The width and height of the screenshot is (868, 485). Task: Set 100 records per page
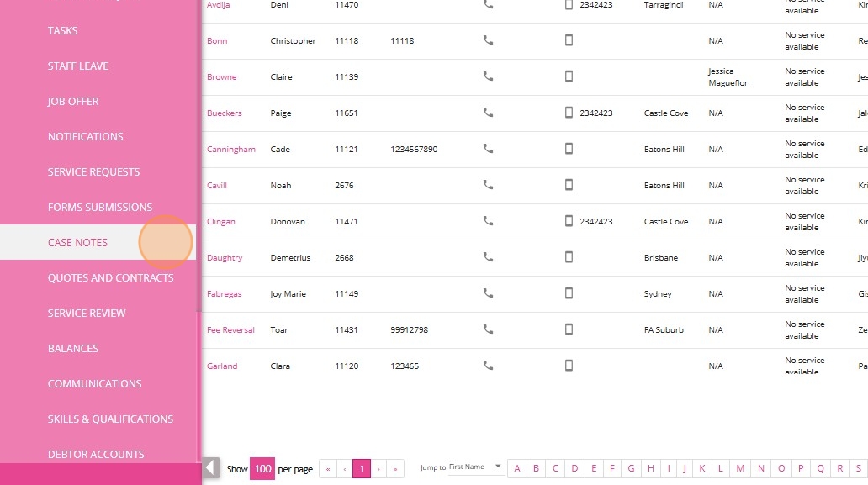coord(262,469)
